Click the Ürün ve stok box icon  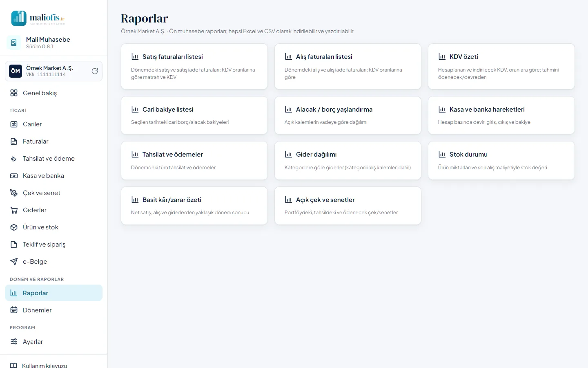[14, 227]
